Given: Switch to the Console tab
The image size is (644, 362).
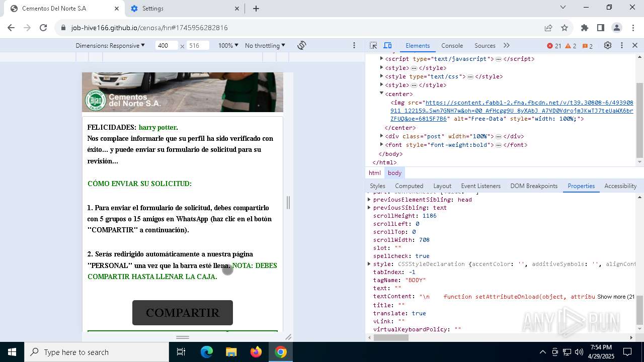Looking at the screenshot, I should coord(452,45).
